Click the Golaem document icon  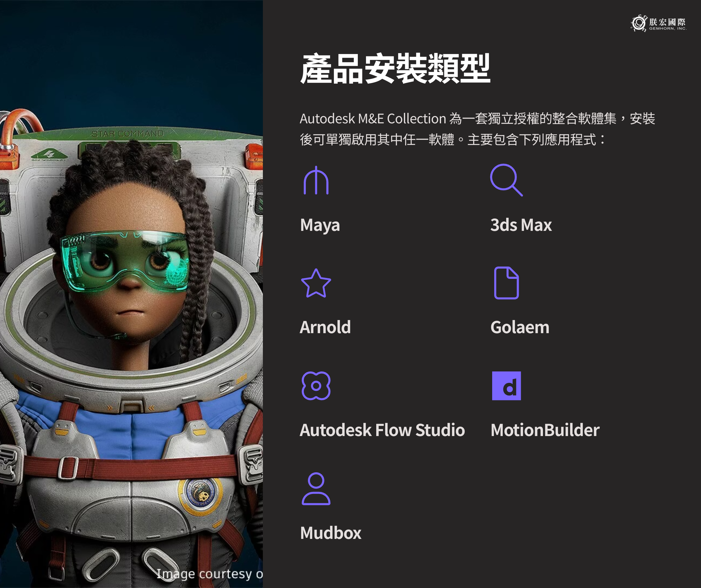pyautogui.click(x=506, y=283)
